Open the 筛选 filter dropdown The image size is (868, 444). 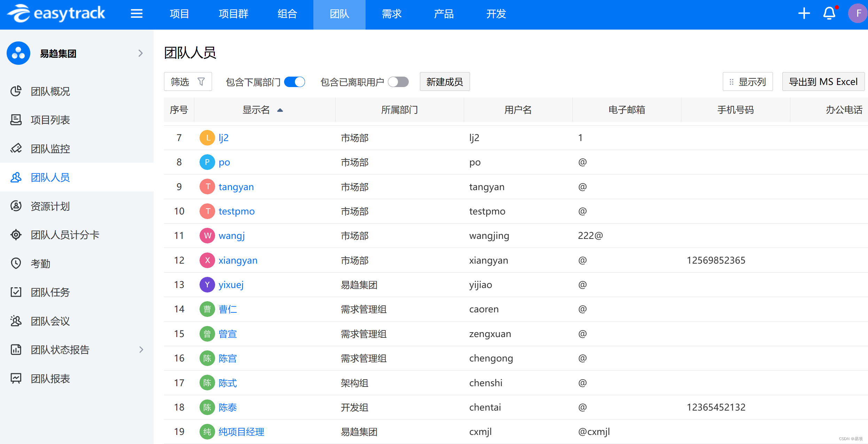(x=188, y=82)
